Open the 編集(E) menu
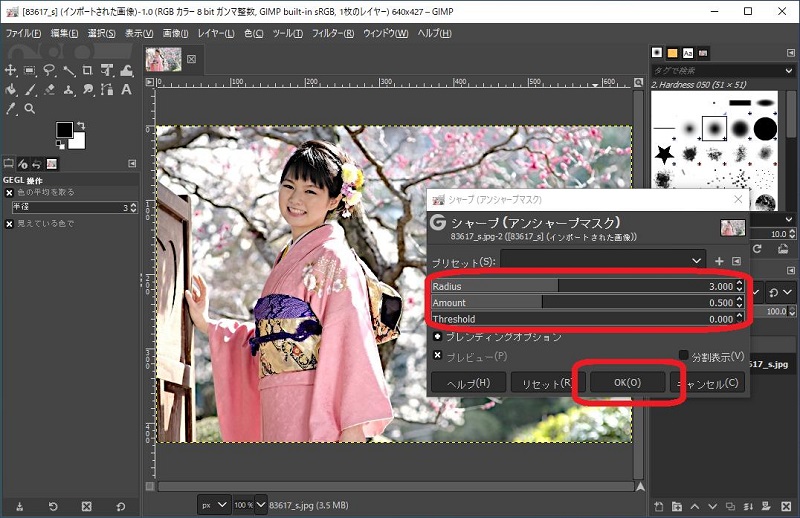The height and width of the screenshot is (518, 800). click(64, 34)
